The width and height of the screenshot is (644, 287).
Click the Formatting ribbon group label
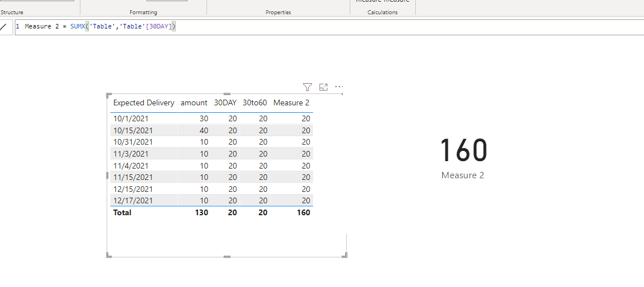pyautogui.click(x=143, y=13)
